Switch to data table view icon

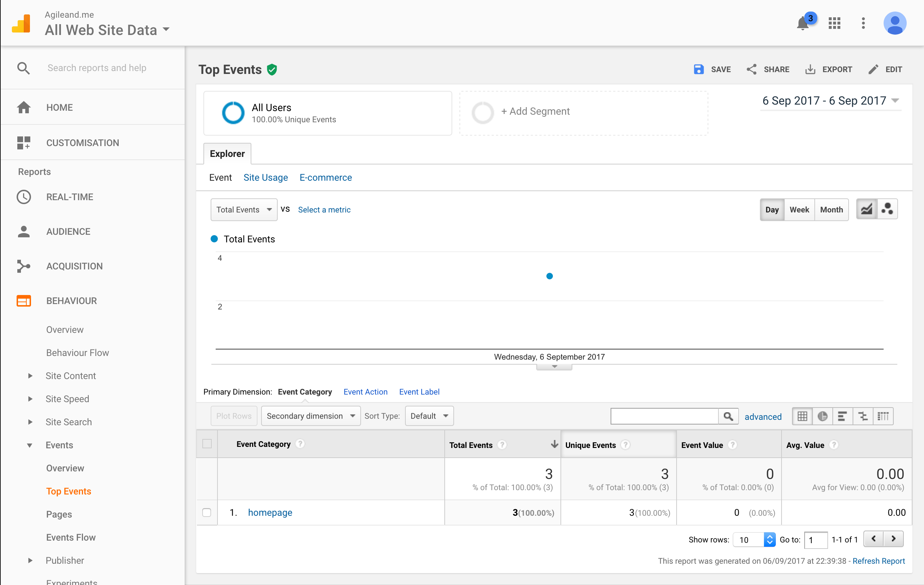802,416
